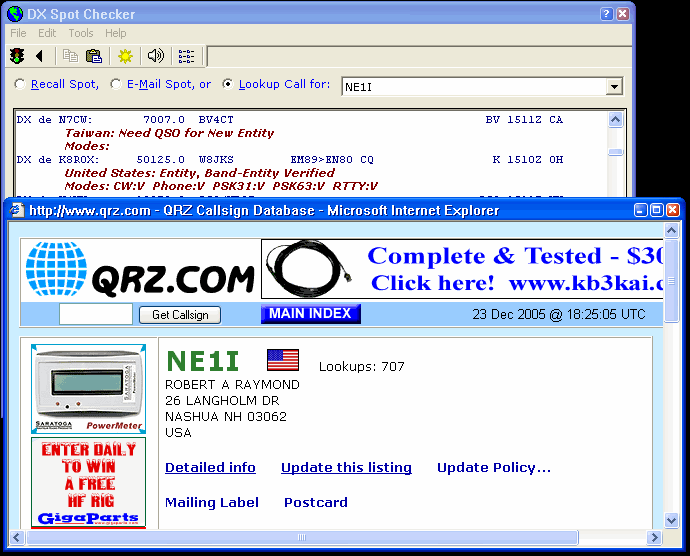
Task: Click the horizontal scroll left arrow in Internet Explorer
Action: pyautogui.click(x=17, y=537)
